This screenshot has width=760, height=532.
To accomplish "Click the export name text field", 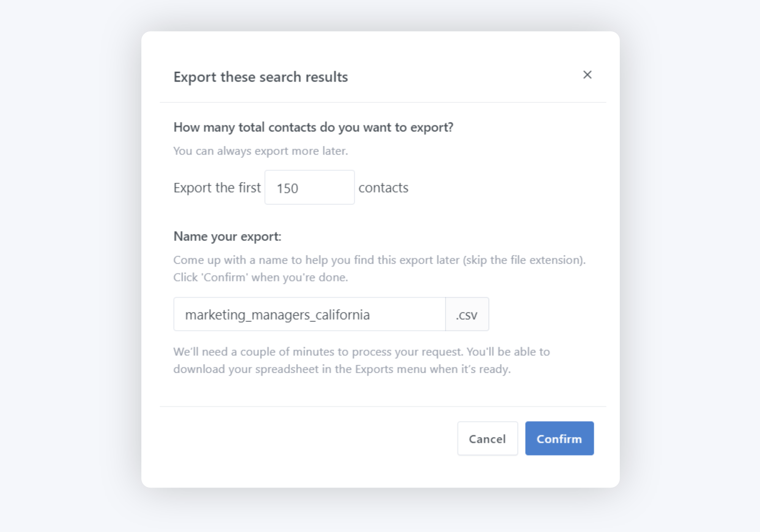I will [309, 314].
